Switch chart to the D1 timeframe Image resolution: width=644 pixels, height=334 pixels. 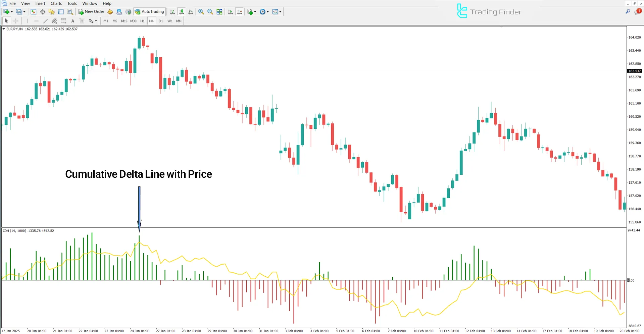[161, 21]
